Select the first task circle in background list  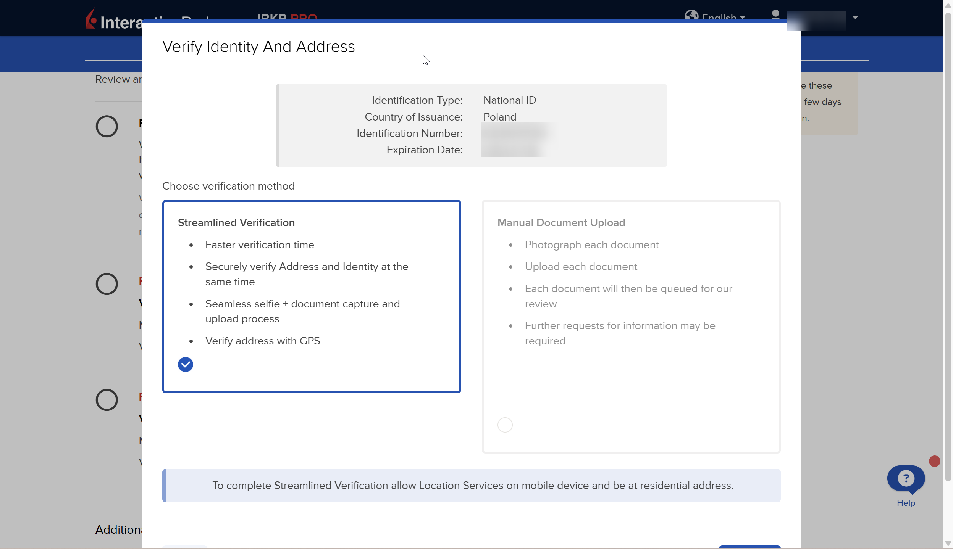[107, 127]
